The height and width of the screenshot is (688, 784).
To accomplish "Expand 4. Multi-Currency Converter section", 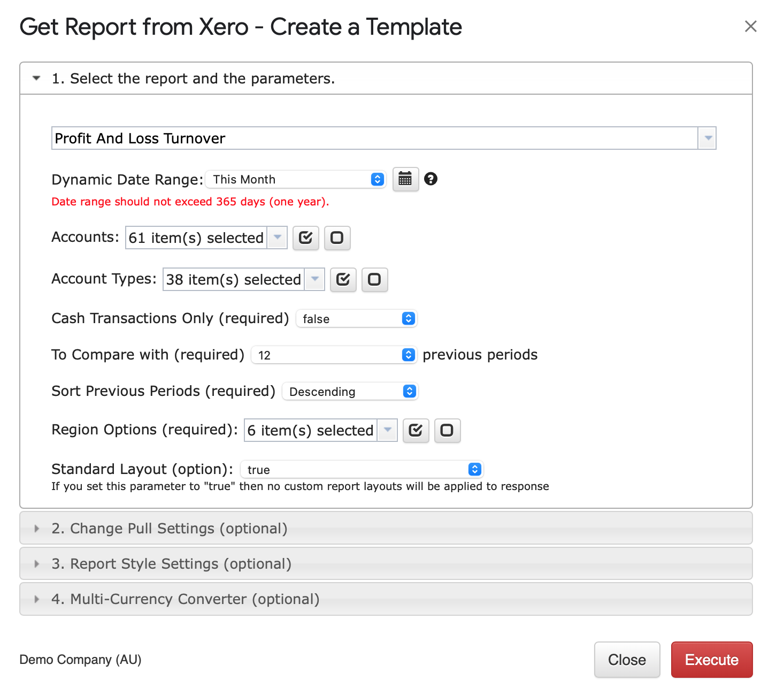I will [x=386, y=599].
